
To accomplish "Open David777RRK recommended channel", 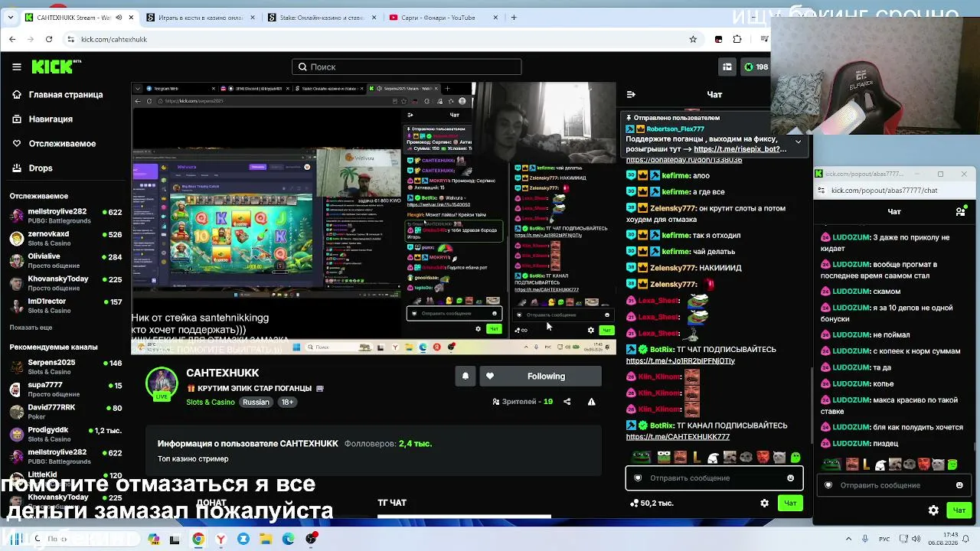I will pyautogui.click(x=65, y=411).
